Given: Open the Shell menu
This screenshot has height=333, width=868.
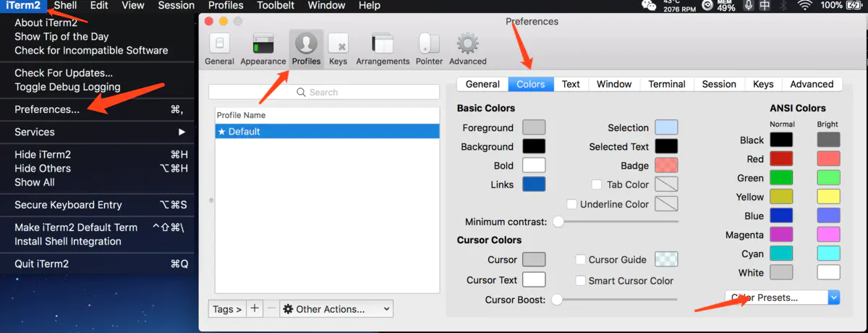Looking at the screenshot, I should (65, 6).
